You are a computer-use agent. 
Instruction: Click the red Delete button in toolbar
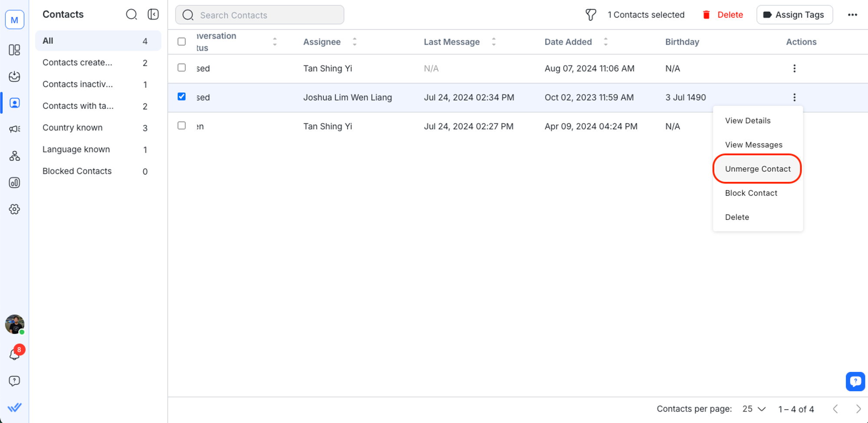pos(723,15)
